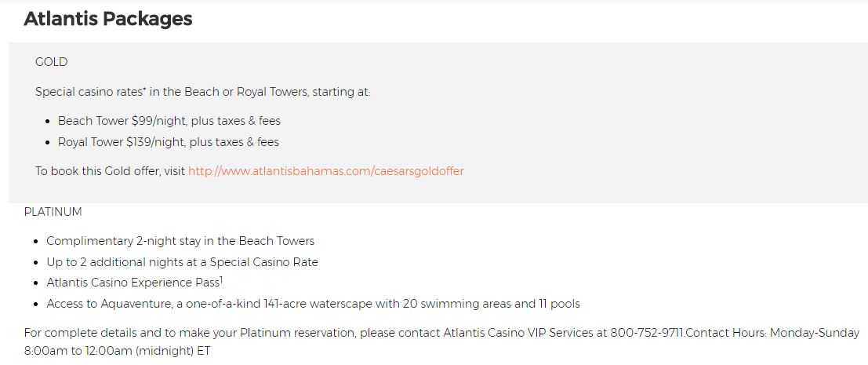Click the Atlantis Packages heading
The image size is (868, 365).
(x=108, y=19)
